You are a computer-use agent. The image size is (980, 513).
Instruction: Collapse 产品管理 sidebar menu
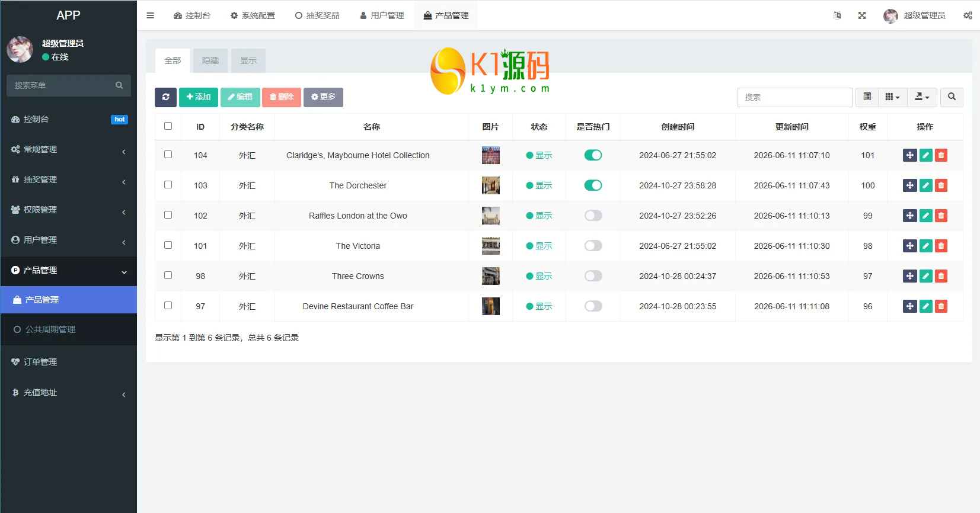pos(68,271)
